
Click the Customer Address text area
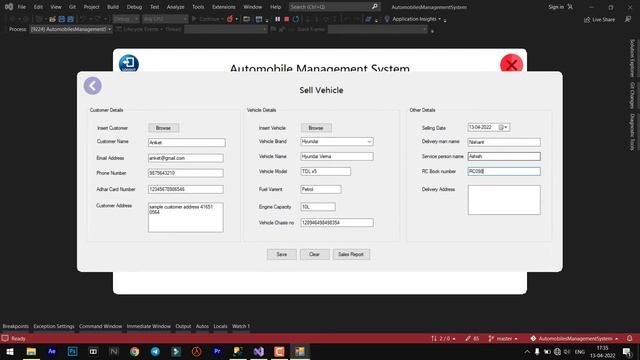[x=186, y=218]
